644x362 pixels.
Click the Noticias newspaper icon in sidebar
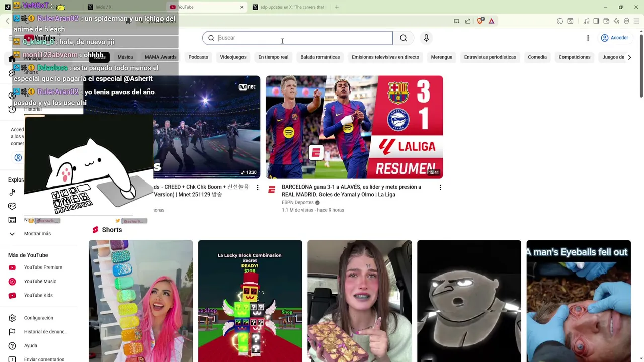pos(12,220)
